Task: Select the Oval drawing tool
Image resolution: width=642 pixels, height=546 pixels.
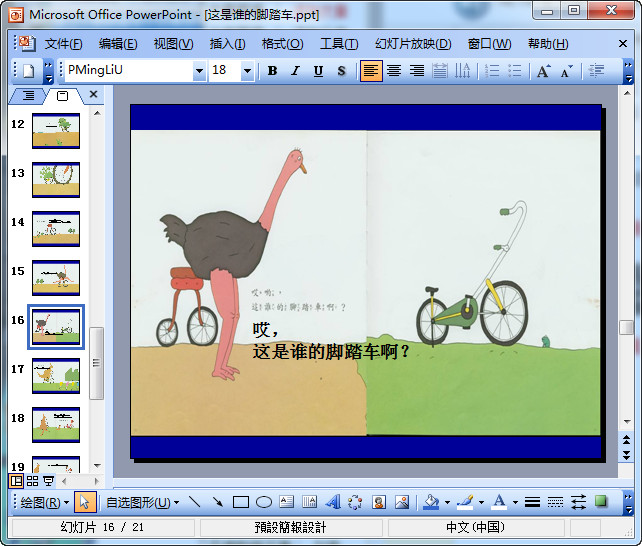Action: coord(264,502)
